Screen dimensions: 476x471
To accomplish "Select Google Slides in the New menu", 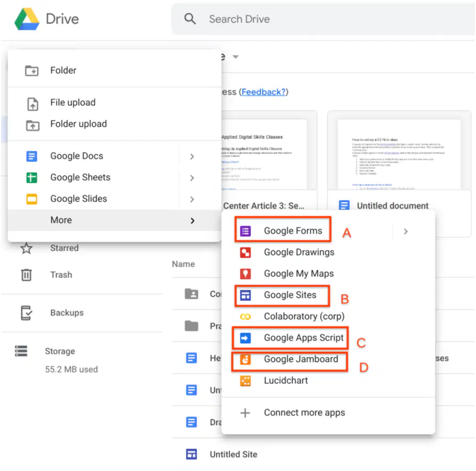I will click(114, 199).
